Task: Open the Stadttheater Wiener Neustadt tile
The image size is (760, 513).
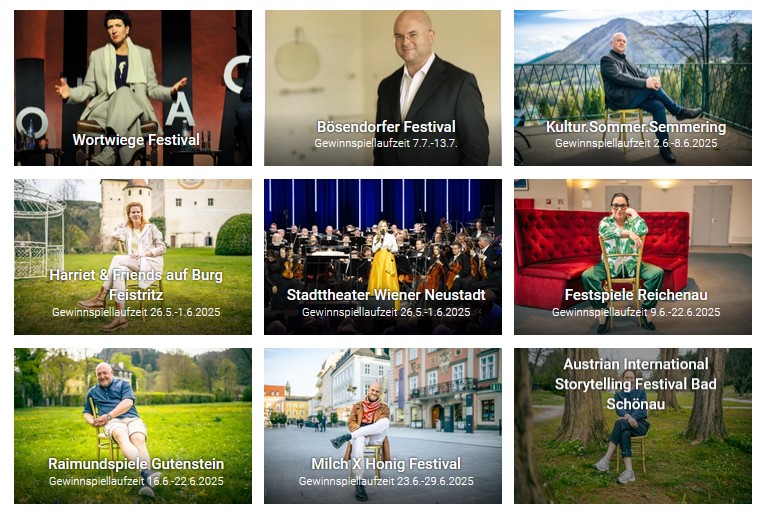Action: [383, 257]
